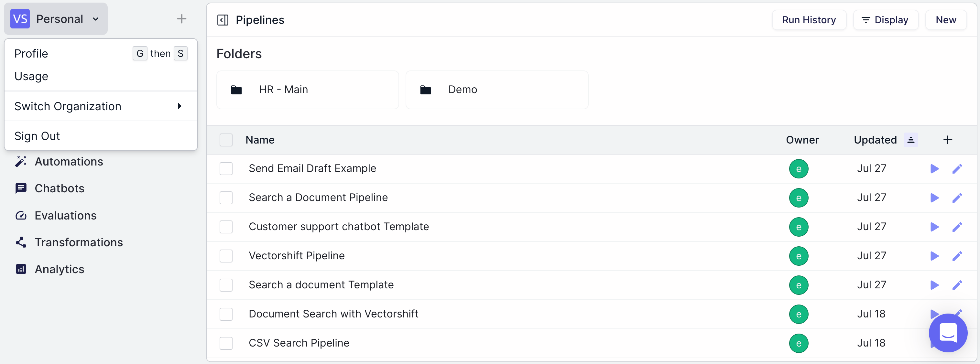Expand the Switch Organization submenu
Screen dimensions: 980x364
101,106
